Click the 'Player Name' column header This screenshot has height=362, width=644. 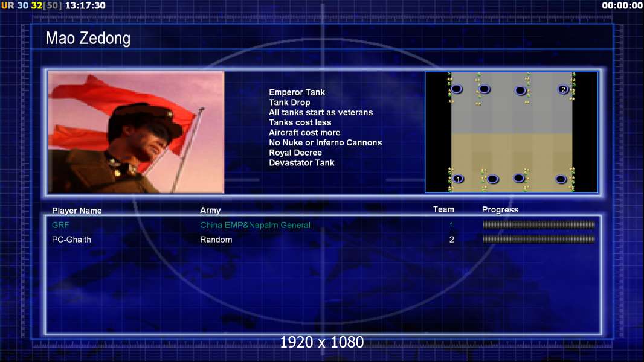[x=77, y=211]
